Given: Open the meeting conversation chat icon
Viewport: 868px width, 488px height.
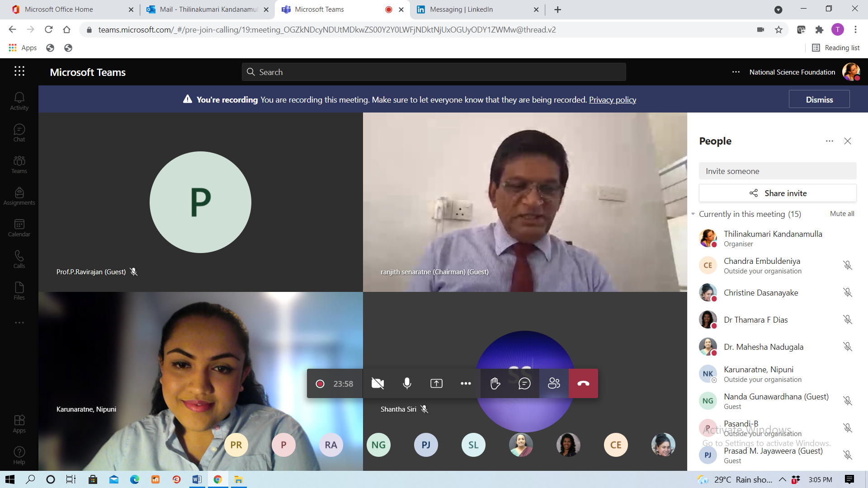Looking at the screenshot, I should 524,384.
